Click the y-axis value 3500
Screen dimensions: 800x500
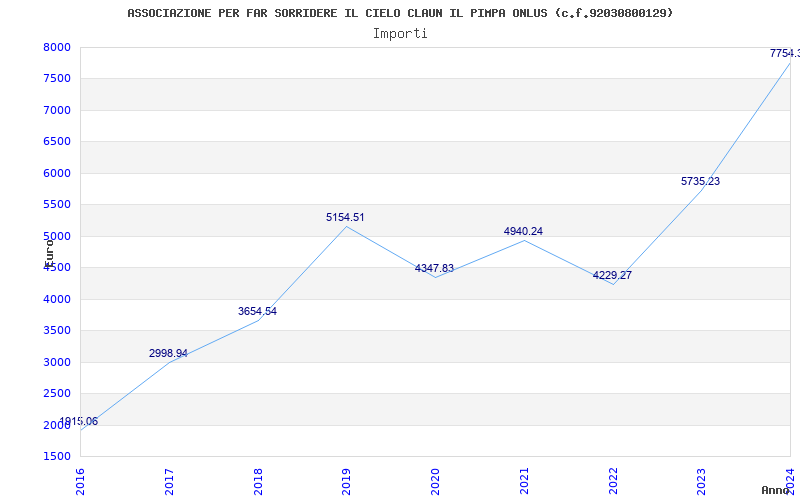(57, 331)
